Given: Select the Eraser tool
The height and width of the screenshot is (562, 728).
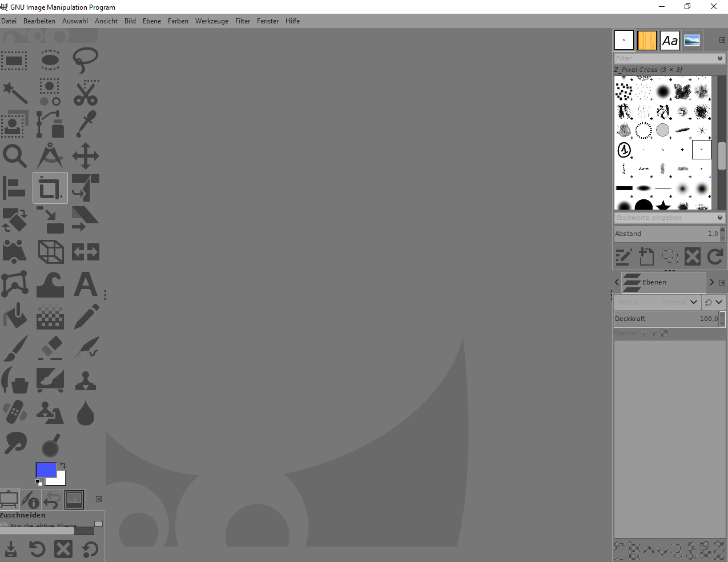Looking at the screenshot, I should pyautogui.click(x=50, y=348).
